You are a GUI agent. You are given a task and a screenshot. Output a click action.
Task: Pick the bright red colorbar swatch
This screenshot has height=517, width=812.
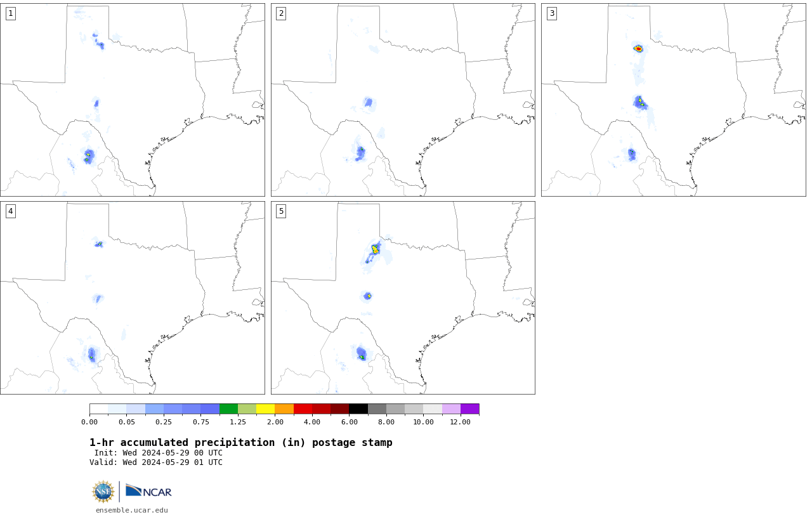tap(303, 409)
